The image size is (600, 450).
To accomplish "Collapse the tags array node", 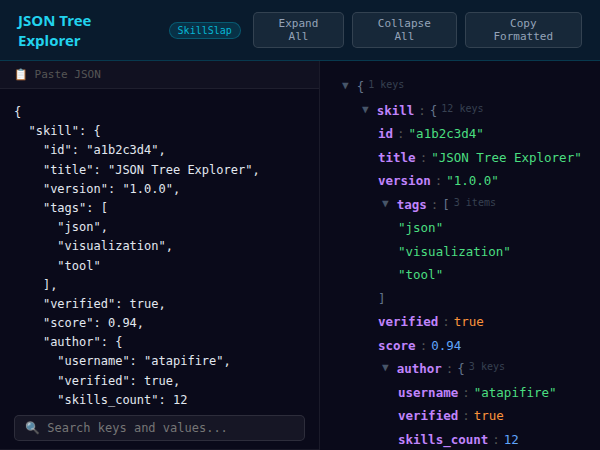I will [x=386, y=205].
